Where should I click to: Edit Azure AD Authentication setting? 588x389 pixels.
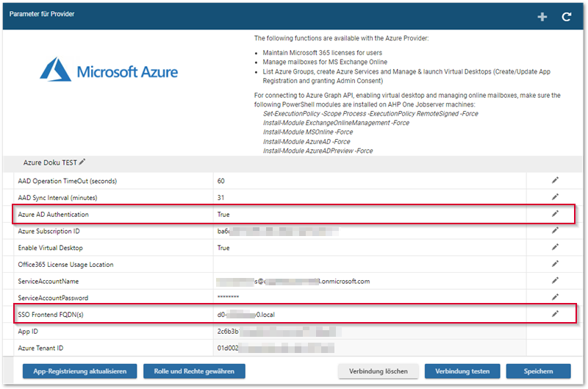click(x=555, y=214)
